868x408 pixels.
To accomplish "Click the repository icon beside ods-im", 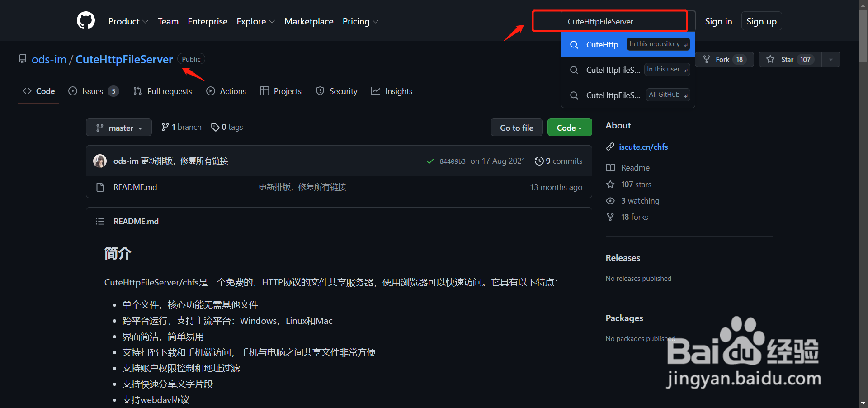I will pyautogui.click(x=23, y=59).
